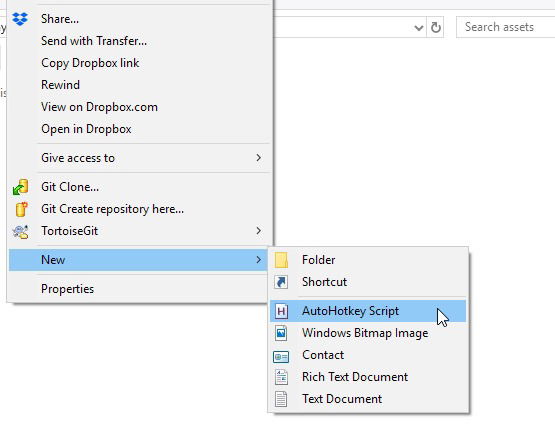Click the Contact card icon
Viewport: 555px width, 442px height.
pyautogui.click(x=281, y=356)
